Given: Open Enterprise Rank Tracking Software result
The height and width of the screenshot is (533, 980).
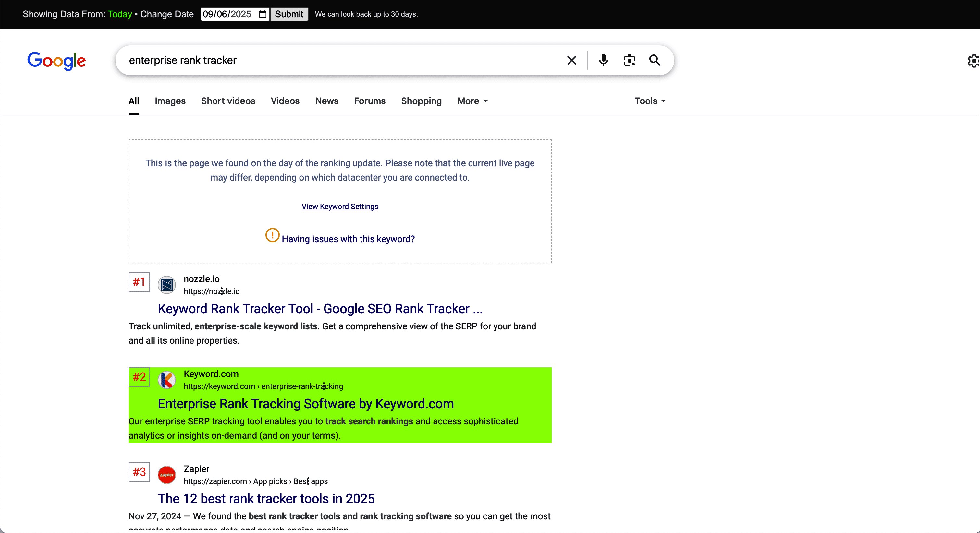Looking at the screenshot, I should click(x=305, y=404).
